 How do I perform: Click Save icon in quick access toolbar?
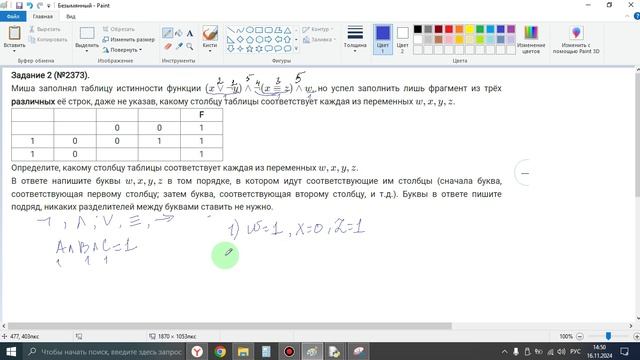point(19,6)
